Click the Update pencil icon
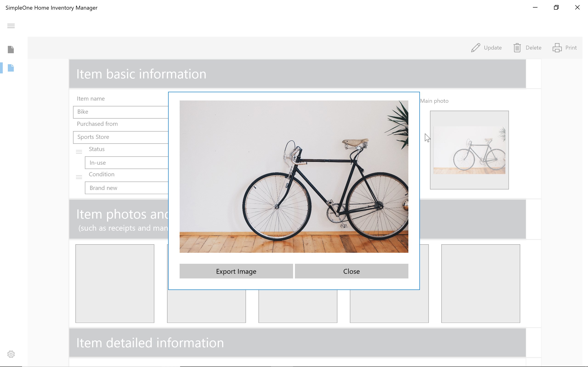The image size is (588, 367). click(475, 47)
